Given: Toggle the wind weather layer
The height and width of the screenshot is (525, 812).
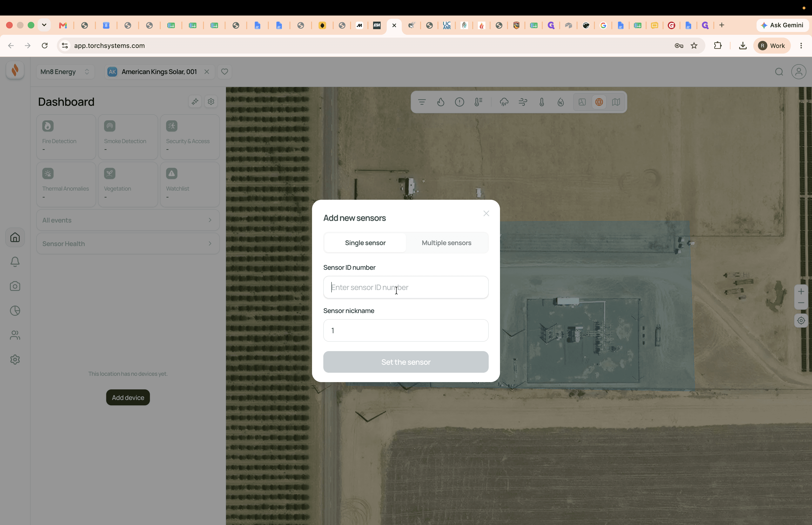Looking at the screenshot, I should [523, 102].
